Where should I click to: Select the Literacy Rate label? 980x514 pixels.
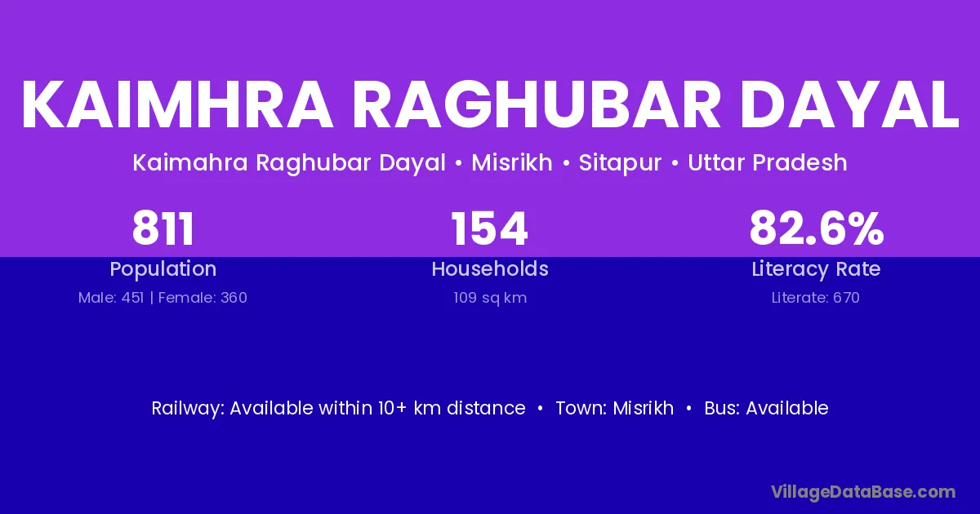click(x=816, y=269)
